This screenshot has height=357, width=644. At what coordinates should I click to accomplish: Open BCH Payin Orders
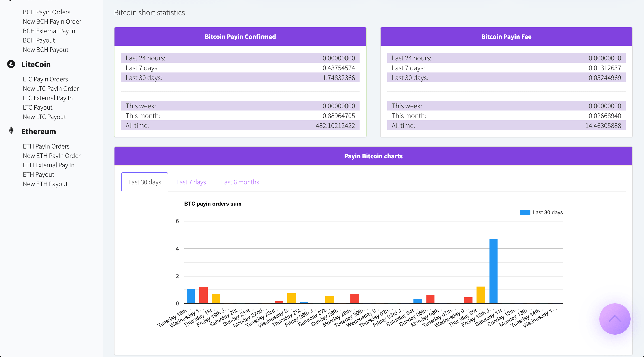coord(47,12)
